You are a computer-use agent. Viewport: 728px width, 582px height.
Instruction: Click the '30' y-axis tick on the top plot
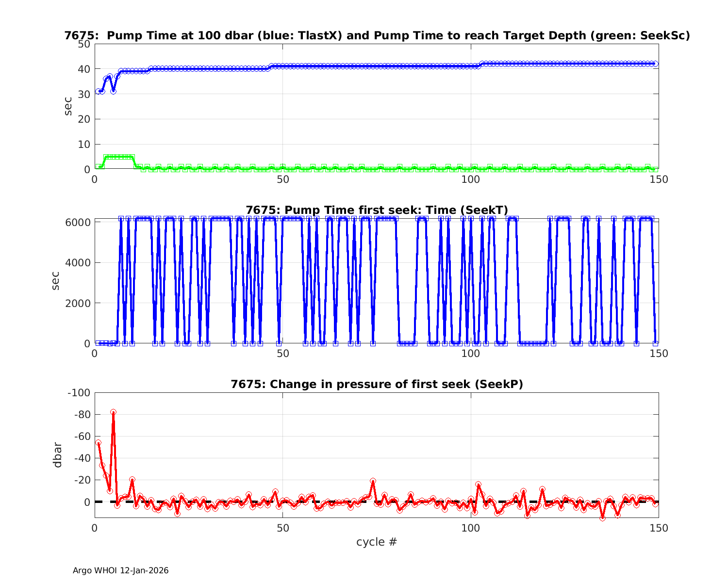coord(84,94)
